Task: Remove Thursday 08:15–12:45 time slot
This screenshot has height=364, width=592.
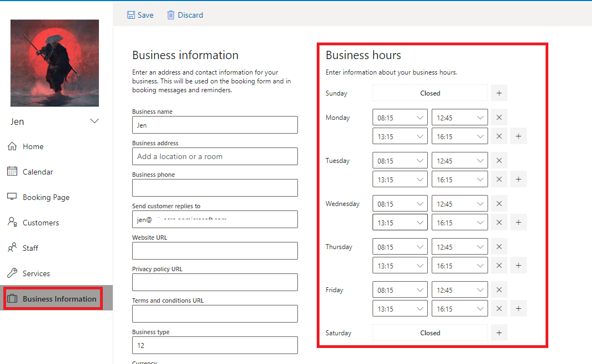Action: 499,246
